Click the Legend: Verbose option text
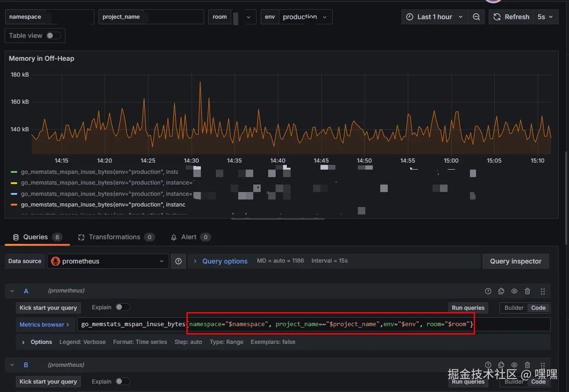Screen dimensions: 569x392 point(83,342)
